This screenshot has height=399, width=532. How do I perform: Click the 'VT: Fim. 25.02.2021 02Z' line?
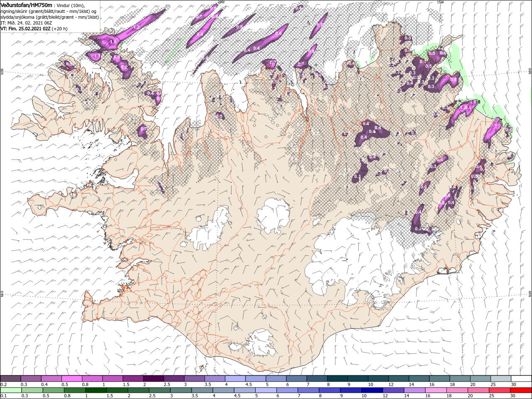coord(25,29)
